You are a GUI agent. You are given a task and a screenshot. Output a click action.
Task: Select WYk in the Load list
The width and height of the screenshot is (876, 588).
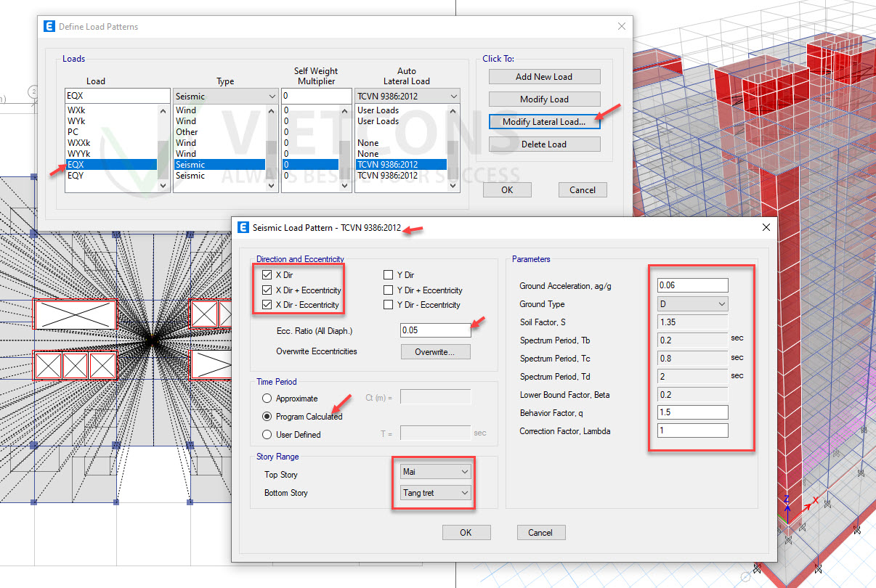[x=111, y=121]
